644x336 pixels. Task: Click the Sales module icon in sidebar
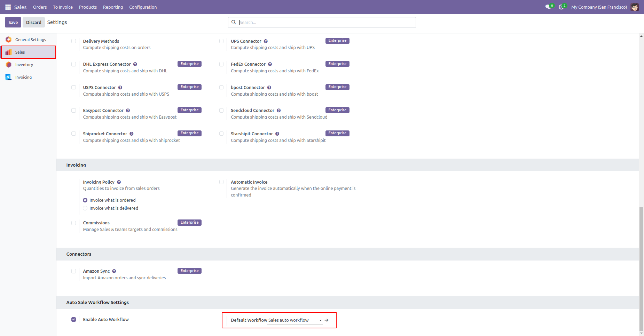point(9,52)
